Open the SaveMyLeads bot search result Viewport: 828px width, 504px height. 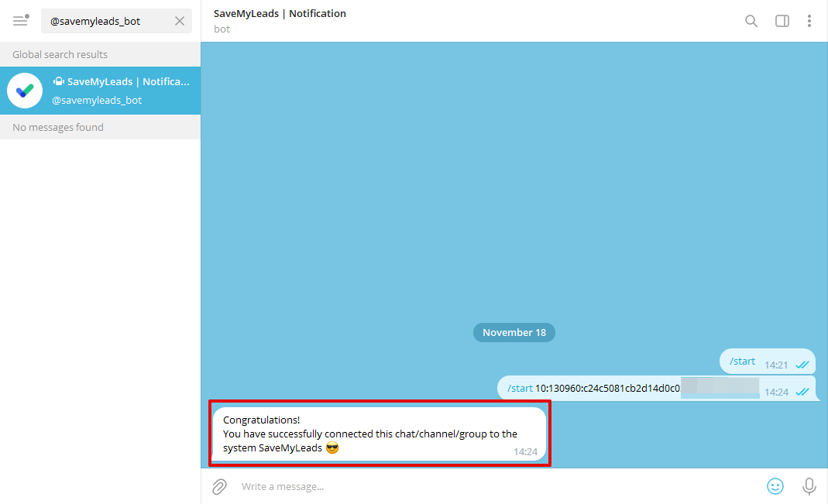(101, 91)
